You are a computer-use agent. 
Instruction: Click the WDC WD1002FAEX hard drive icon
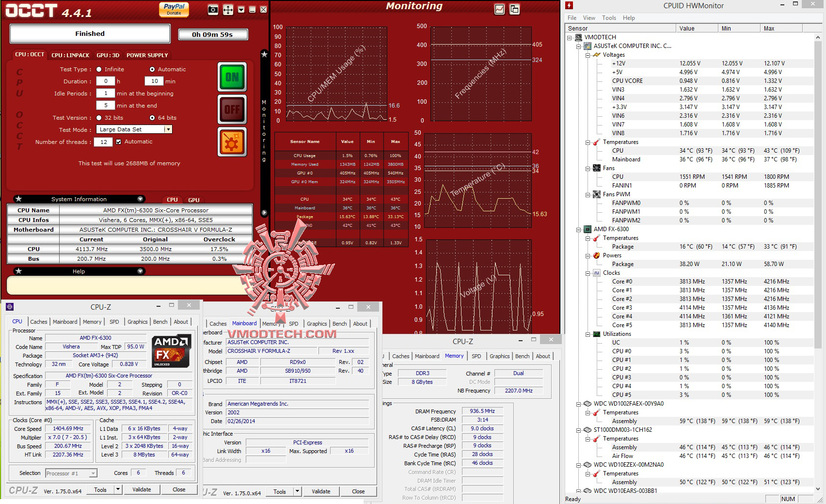pos(587,404)
